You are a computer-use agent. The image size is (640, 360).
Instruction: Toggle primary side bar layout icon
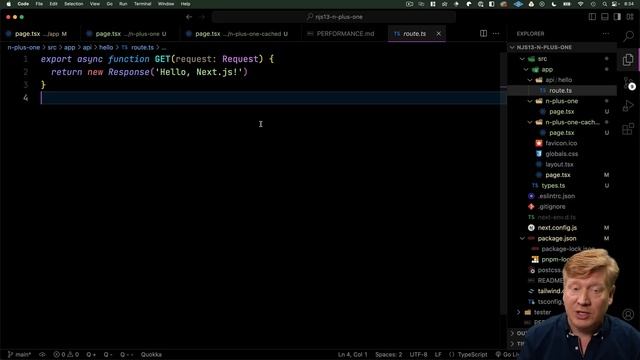point(592,17)
